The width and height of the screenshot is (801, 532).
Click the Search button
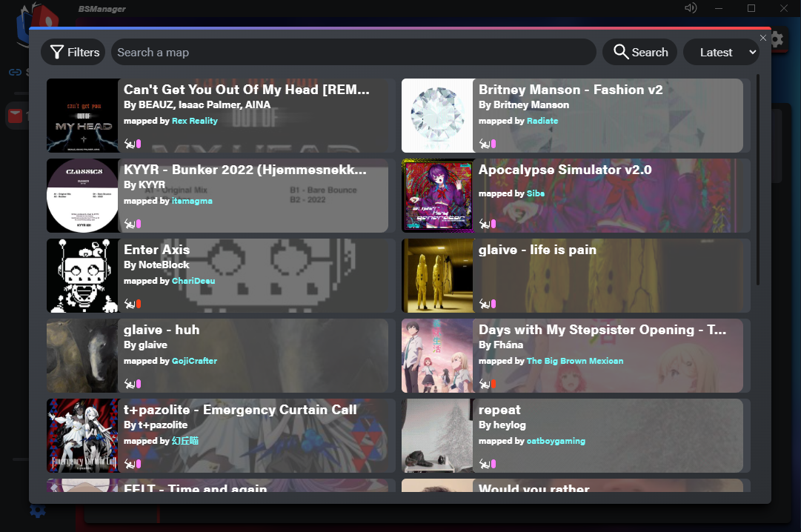(640, 52)
